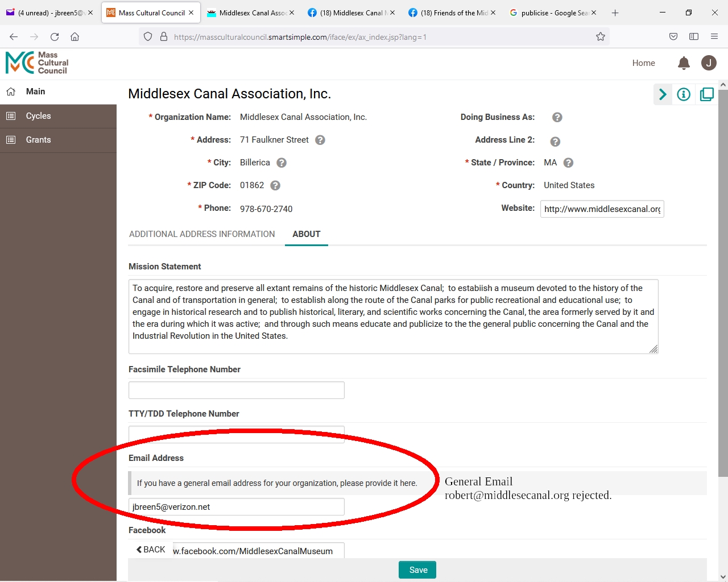Click the Middlesex Canal Association, Inc. heading
728x582 pixels.
pos(229,94)
